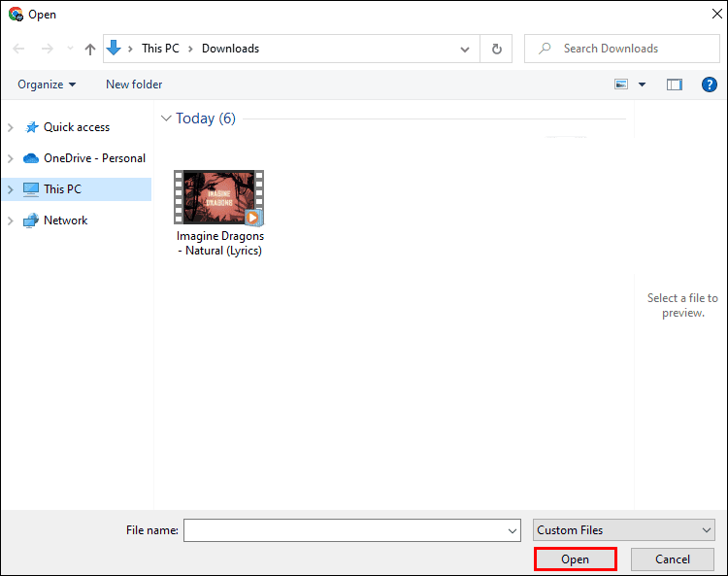Click the back navigation arrow

(19, 49)
